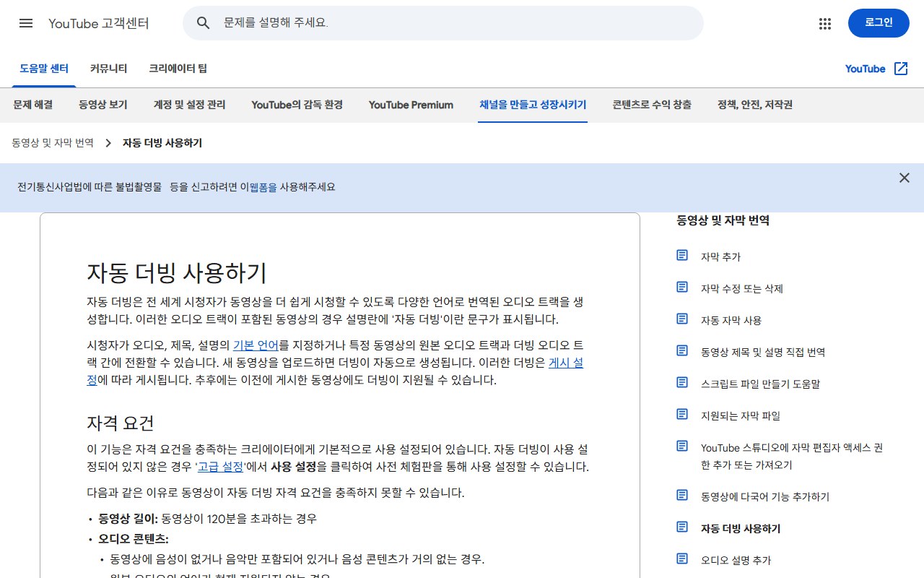The height and width of the screenshot is (578, 924).
Task: Open the 동영상 보기 category
Action: (x=103, y=105)
